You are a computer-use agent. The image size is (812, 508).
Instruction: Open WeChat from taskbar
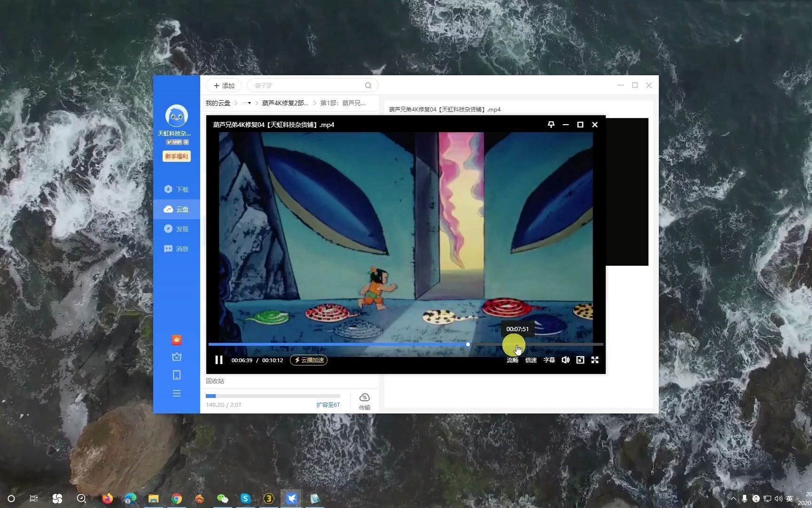click(223, 499)
